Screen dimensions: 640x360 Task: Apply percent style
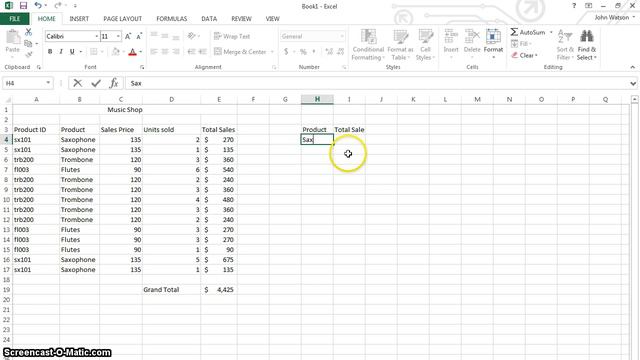tap(303, 51)
